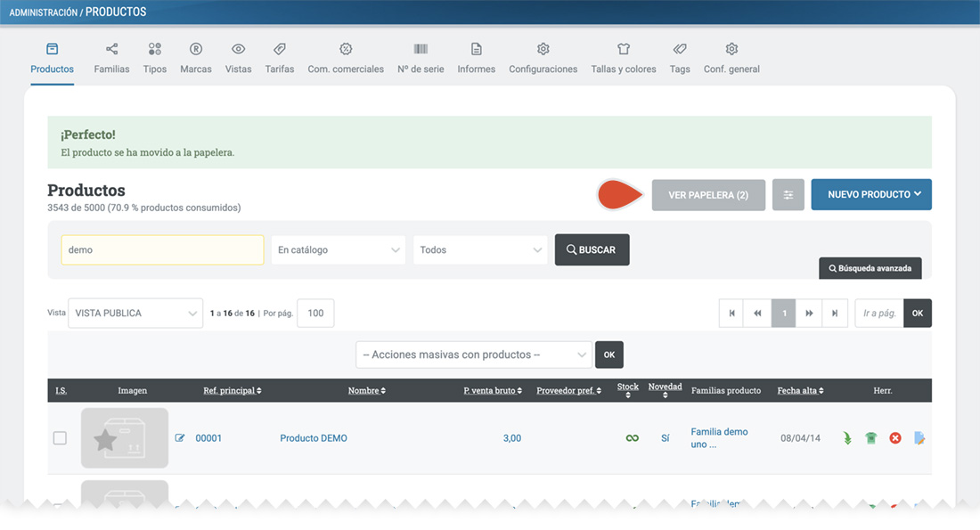
Task: Click the document edit icon for Producto DEMO
Action: tap(919, 438)
